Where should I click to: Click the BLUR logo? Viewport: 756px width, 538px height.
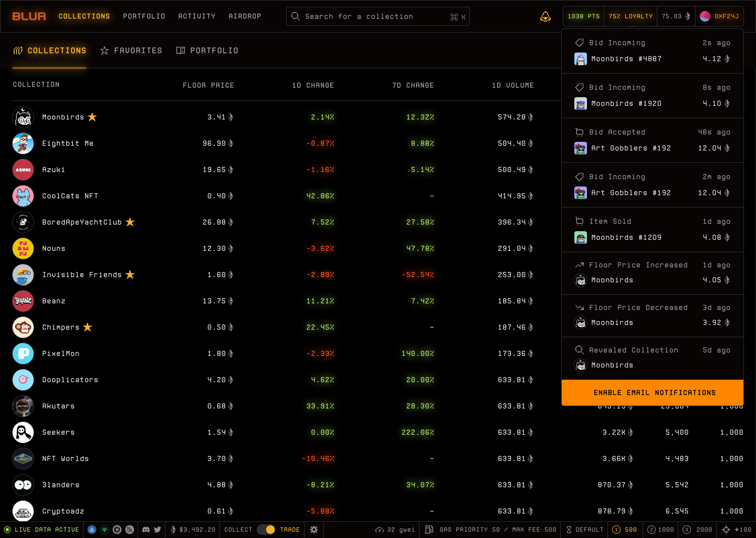point(29,16)
